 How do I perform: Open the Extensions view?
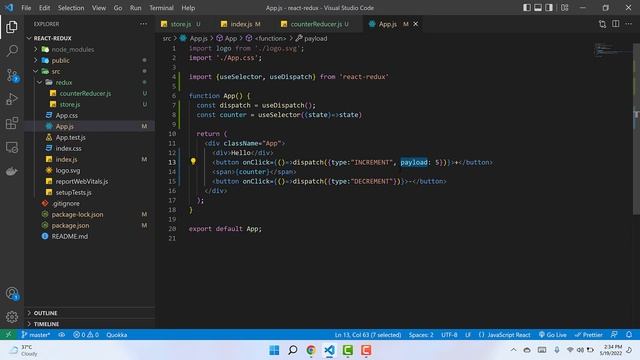pyautogui.click(x=12, y=123)
